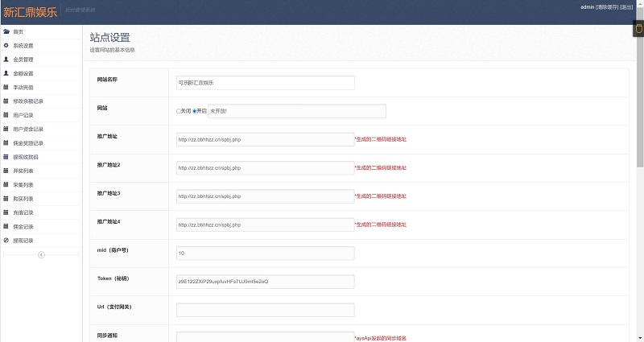
Task: Click the page vertical scrollbar down arrow
Action: 640,337
